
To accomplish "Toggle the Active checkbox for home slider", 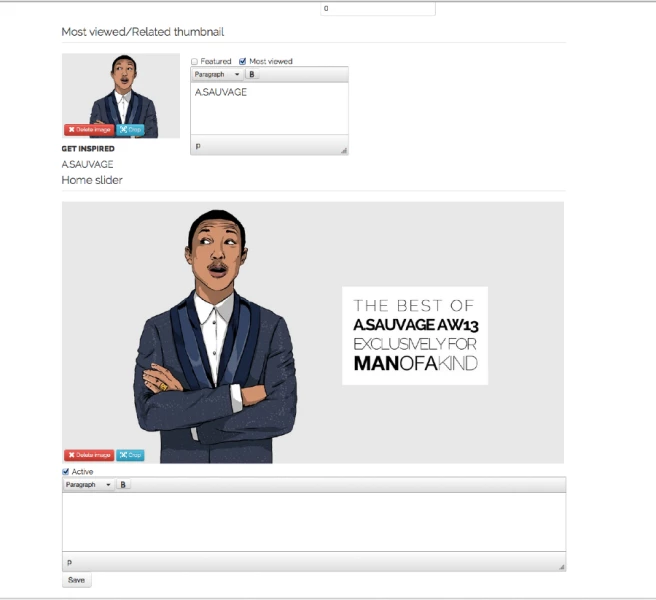I will coord(65,472).
